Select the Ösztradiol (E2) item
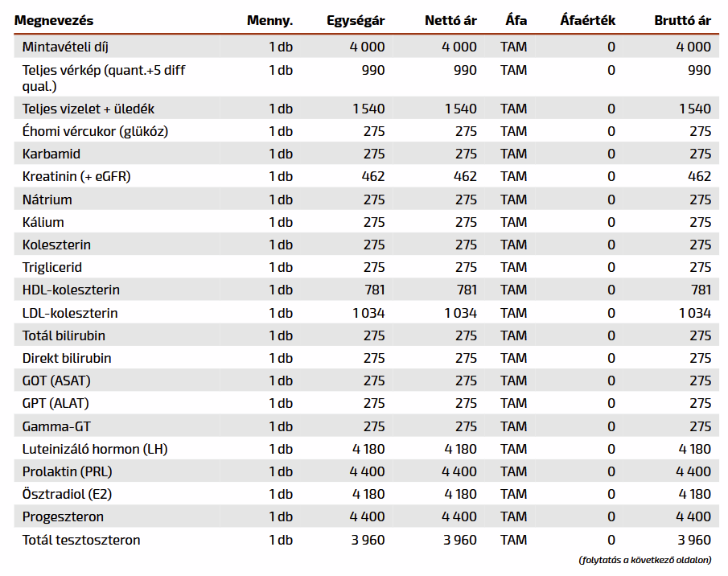The width and height of the screenshot is (728, 576). [x=68, y=494]
